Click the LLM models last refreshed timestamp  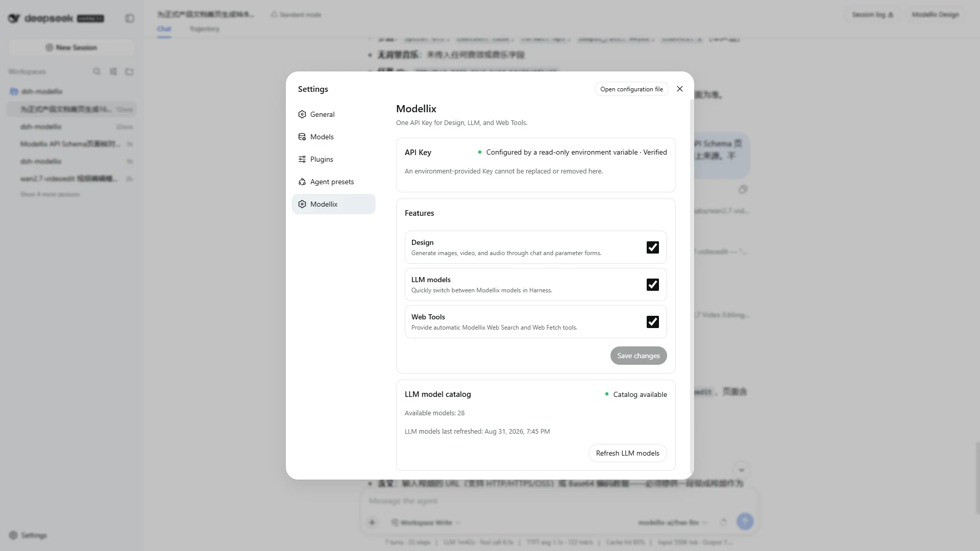[477, 431]
